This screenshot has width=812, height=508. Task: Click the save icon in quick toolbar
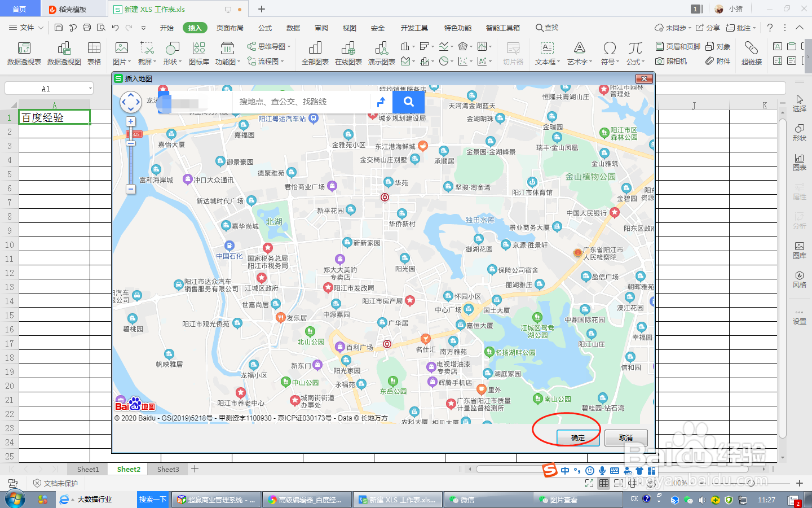click(59, 28)
